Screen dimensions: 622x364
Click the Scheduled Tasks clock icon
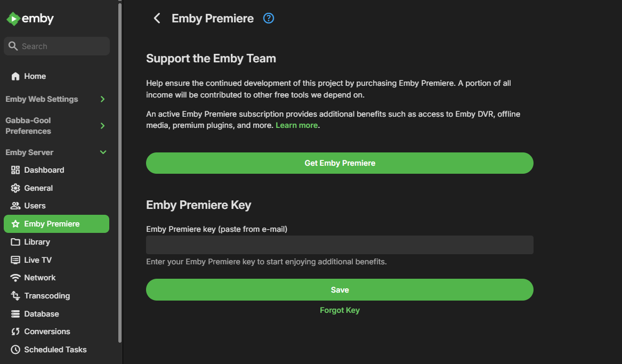[15, 350]
